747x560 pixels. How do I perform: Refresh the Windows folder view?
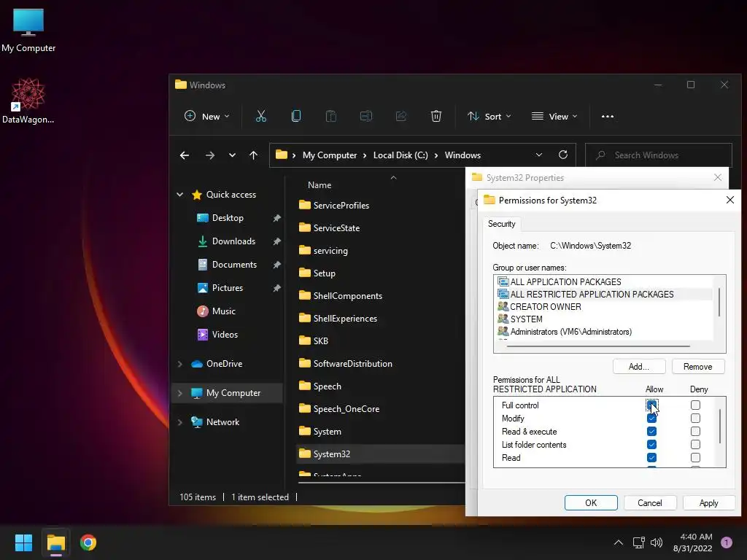[x=563, y=155]
